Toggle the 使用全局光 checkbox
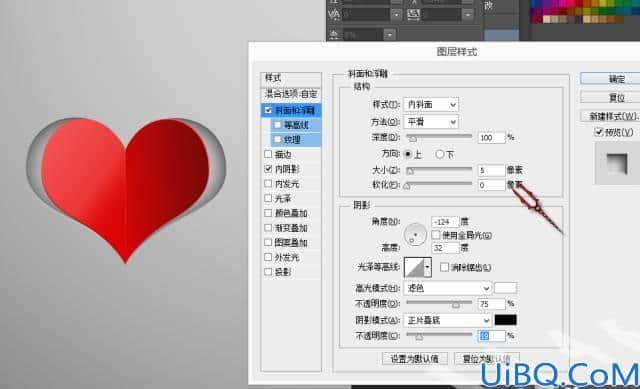Screen dimensions: 640x389 coord(436,235)
